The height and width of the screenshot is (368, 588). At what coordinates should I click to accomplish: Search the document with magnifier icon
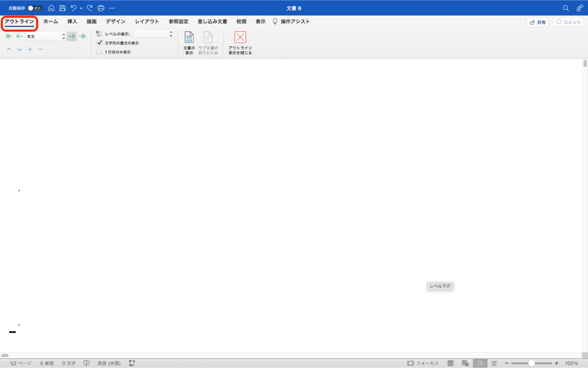click(x=566, y=8)
